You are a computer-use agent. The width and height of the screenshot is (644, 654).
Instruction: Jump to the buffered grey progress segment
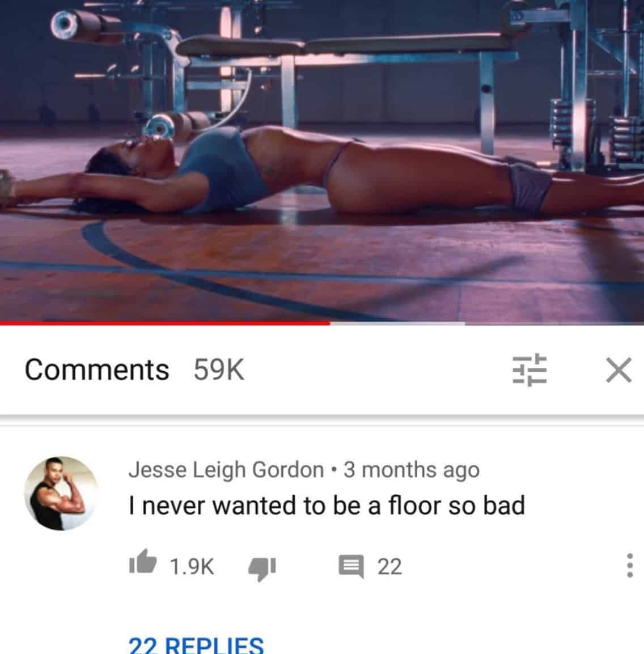(397, 323)
